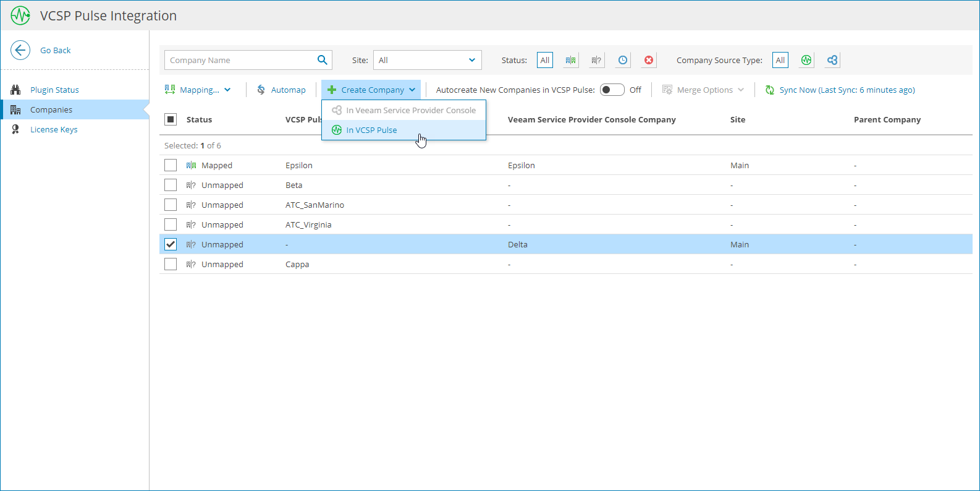Filter source type by VCSP Pulse icon
Screen dimensions: 980x491
click(806, 60)
